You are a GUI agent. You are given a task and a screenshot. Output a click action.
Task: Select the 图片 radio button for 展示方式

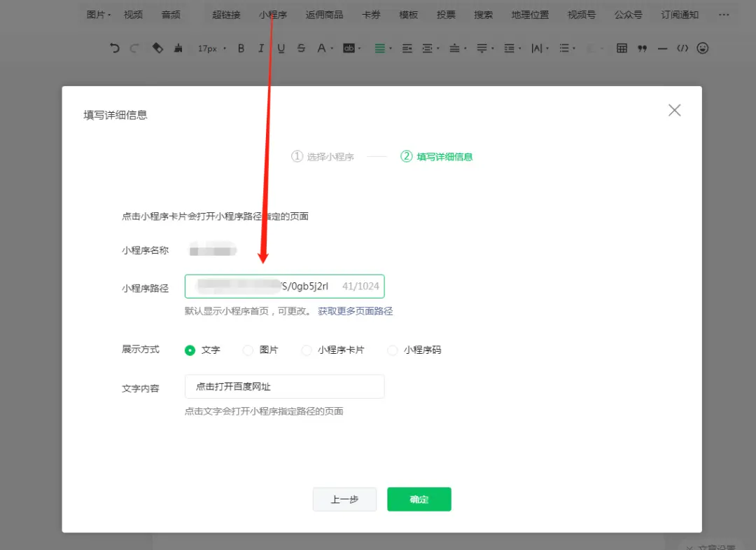[x=248, y=350]
